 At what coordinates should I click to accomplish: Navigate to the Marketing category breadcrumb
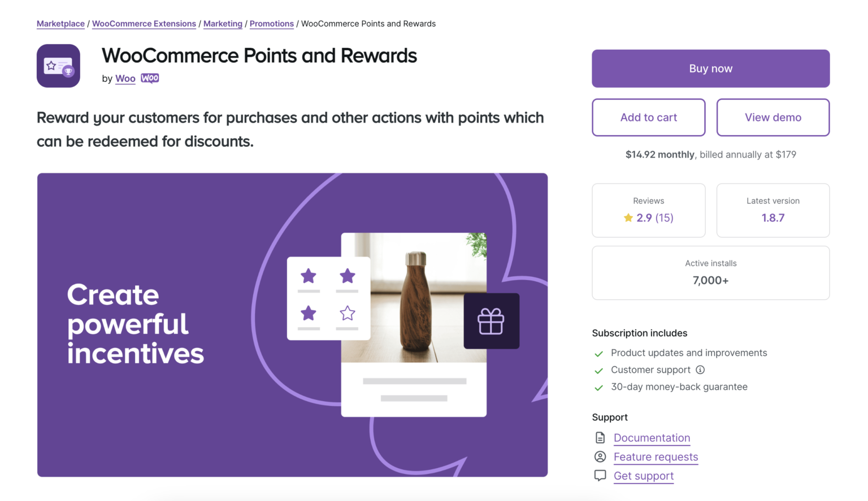(223, 23)
